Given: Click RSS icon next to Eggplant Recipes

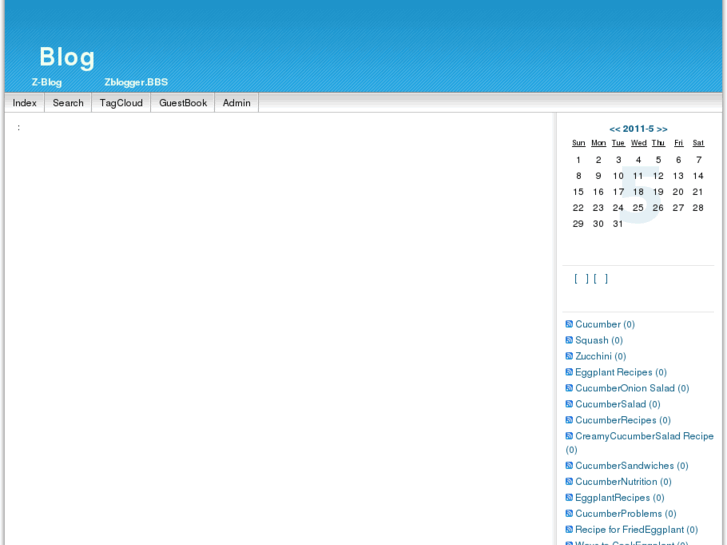Looking at the screenshot, I should pyautogui.click(x=569, y=372).
